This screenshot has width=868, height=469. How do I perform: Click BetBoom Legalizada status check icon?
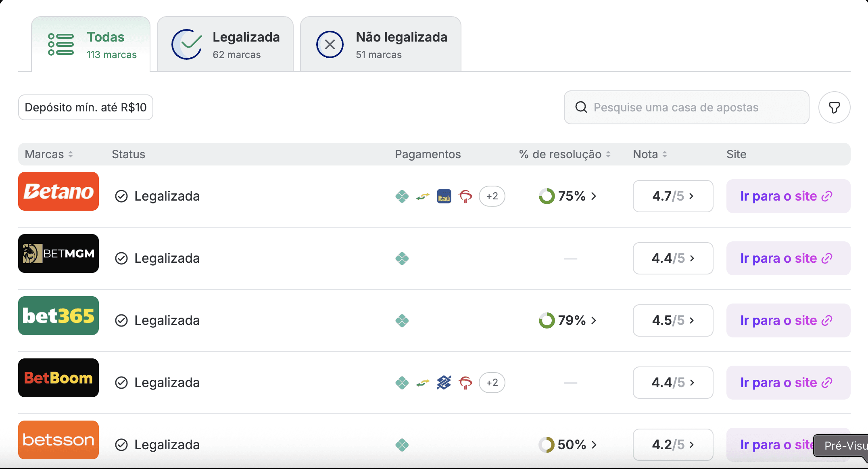pos(121,383)
